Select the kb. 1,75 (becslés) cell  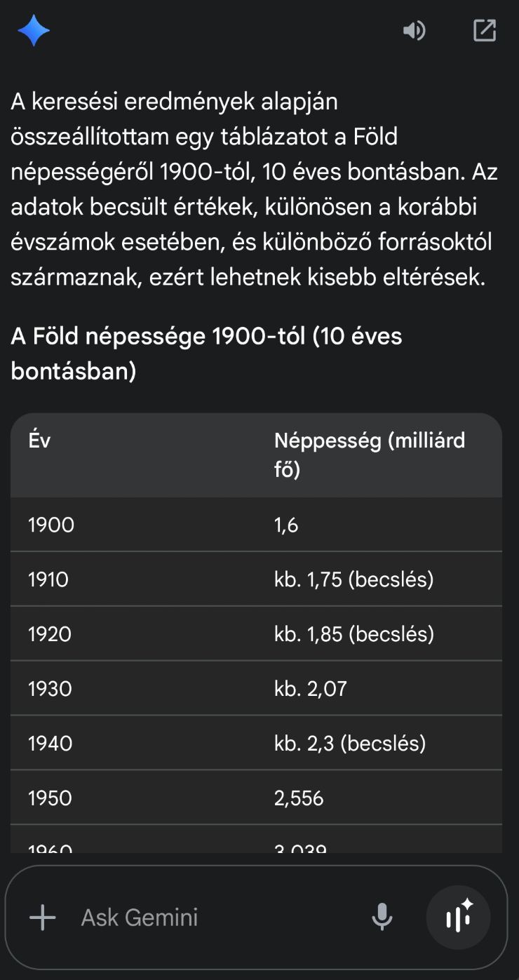pos(354,579)
